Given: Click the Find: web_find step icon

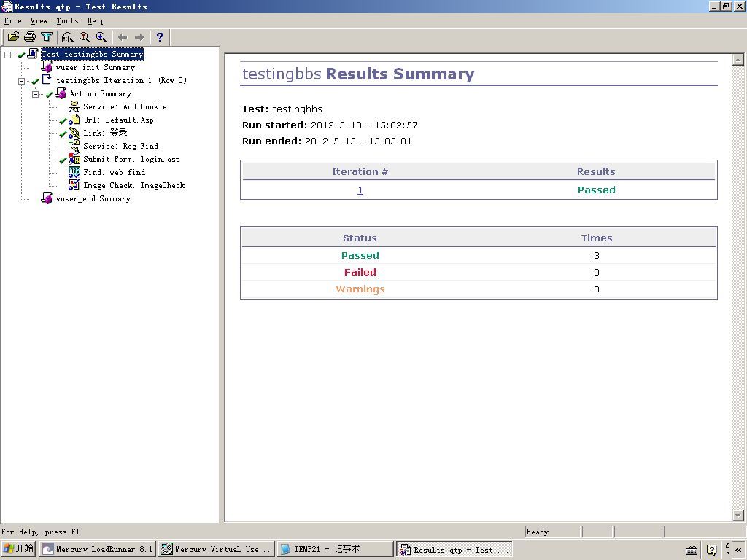Looking at the screenshot, I should pos(74,172).
